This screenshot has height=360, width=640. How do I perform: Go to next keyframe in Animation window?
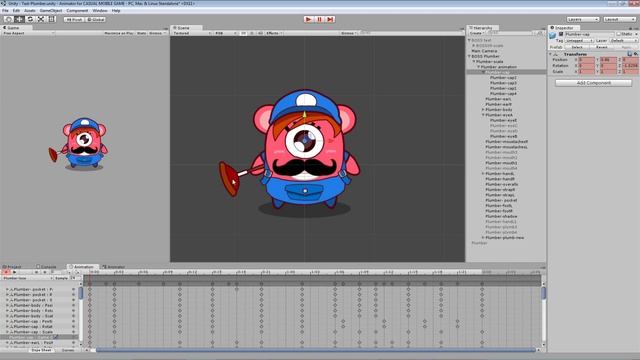pyautogui.click(x=45, y=272)
